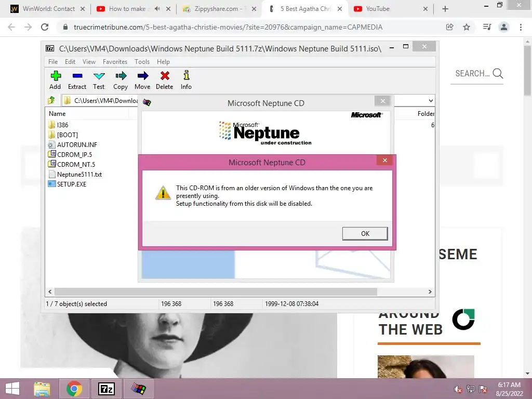532x399 pixels.
Task: Expand the 7-Zip address path dropdown
Action: (431, 101)
